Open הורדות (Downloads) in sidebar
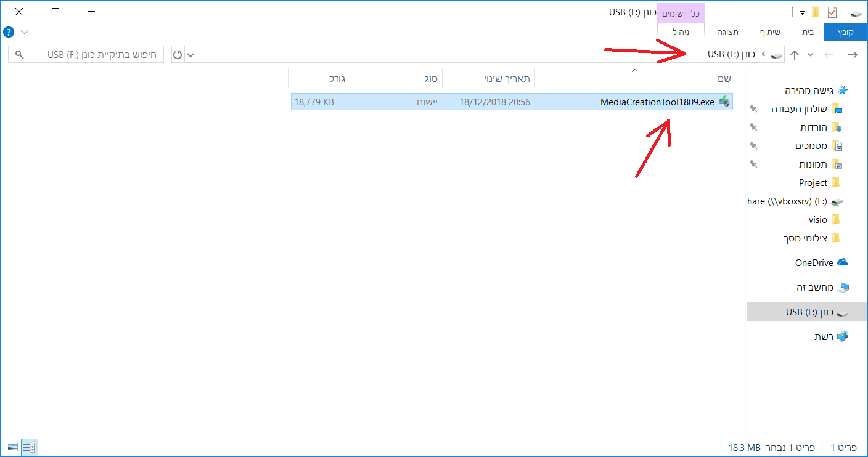 click(814, 127)
